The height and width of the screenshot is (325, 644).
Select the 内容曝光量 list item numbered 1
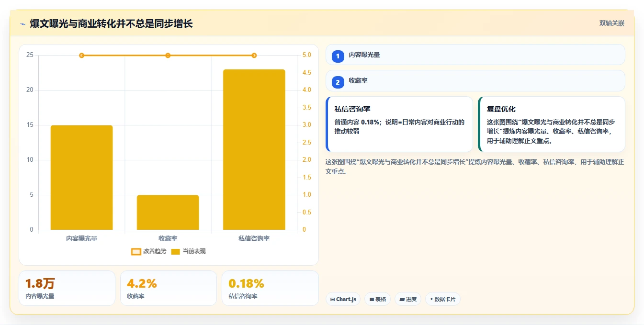[x=475, y=55]
